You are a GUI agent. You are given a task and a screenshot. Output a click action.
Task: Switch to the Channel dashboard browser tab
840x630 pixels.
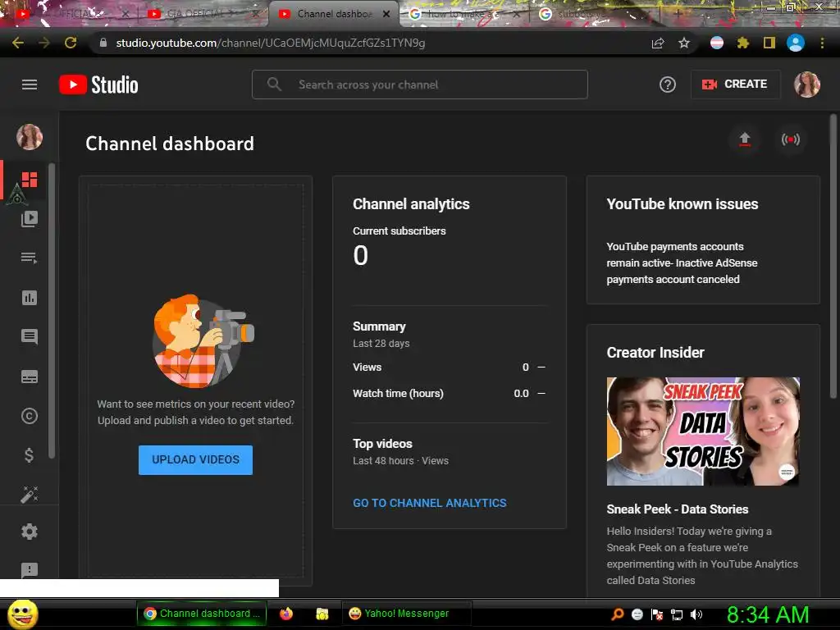tap(335, 14)
